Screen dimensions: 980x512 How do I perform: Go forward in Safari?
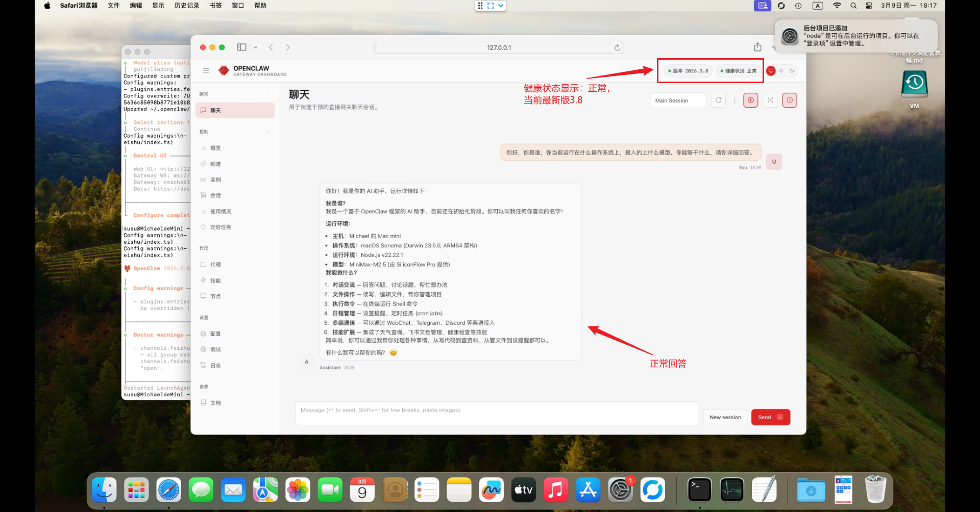(x=288, y=47)
